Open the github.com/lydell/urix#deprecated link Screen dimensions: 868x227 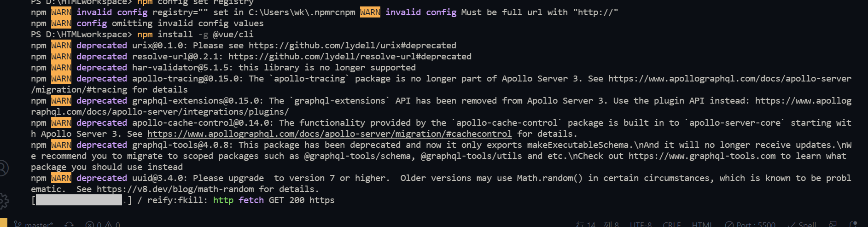click(x=352, y=46)
